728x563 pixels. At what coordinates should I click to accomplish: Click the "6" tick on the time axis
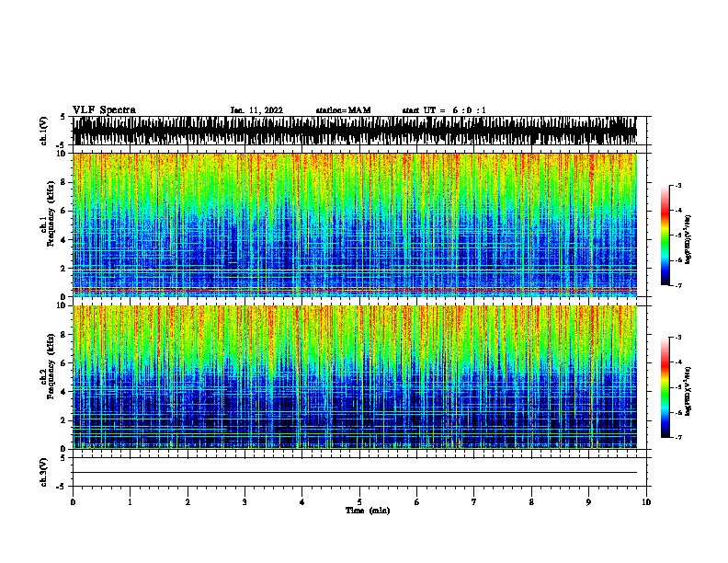click(416, 502)
